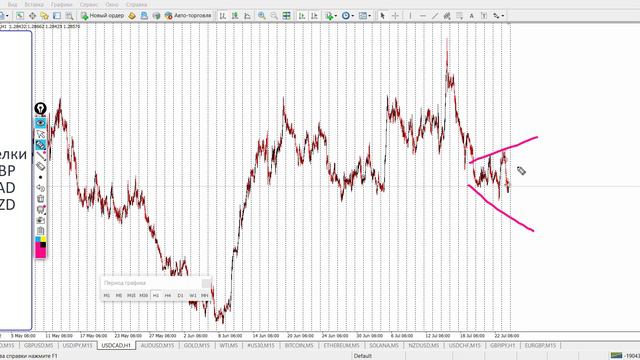
Task: Select the trendline drawing tool
Action: [x=435, y=16]
